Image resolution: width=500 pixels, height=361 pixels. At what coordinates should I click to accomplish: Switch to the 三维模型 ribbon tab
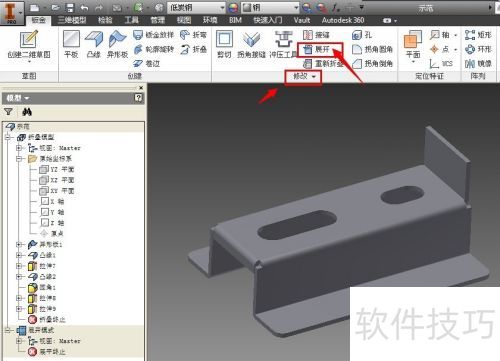coord(72,20)
